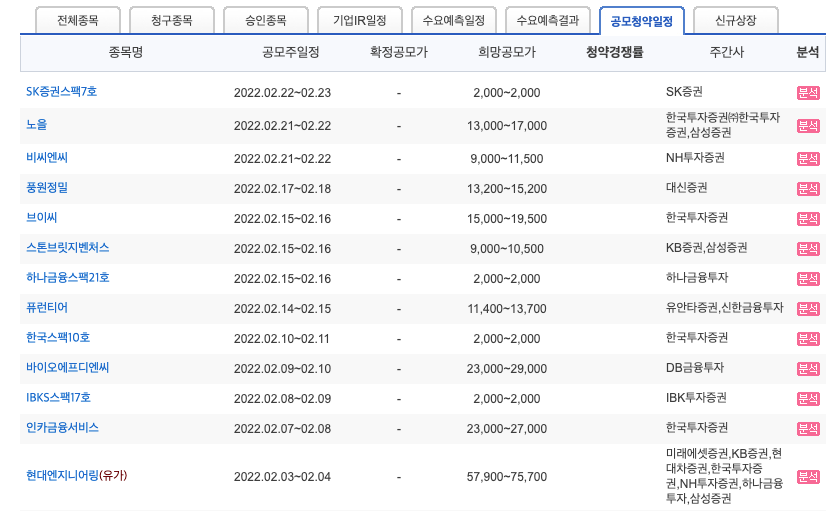Select the price range 57,900~75,700
Screen dimensions: 831x511
(507, 477)
